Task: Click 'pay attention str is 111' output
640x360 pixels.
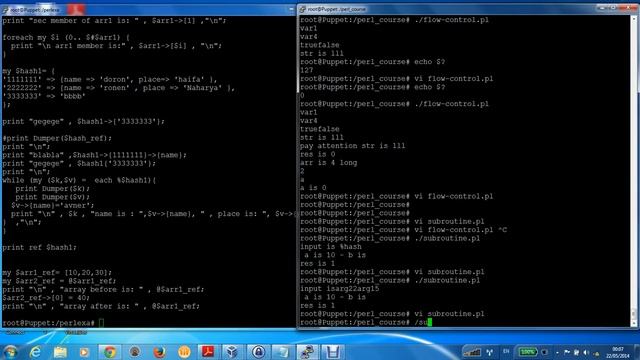Action: coord(353,146)
